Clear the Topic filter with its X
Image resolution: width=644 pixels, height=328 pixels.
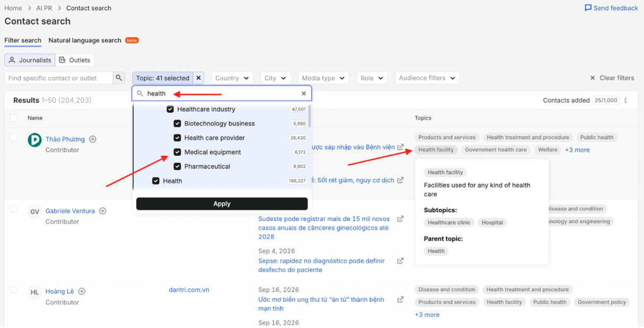click(199, 78)
